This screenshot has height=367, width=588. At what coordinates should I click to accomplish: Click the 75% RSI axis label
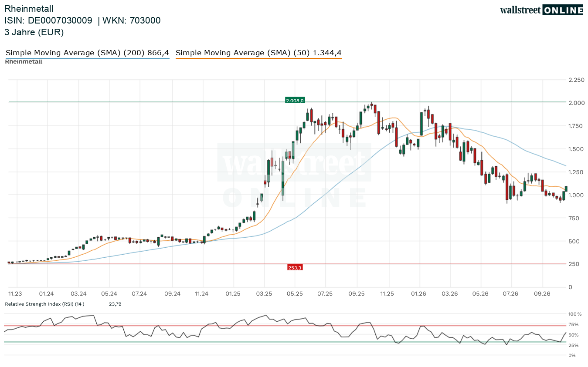coord(574,324)
